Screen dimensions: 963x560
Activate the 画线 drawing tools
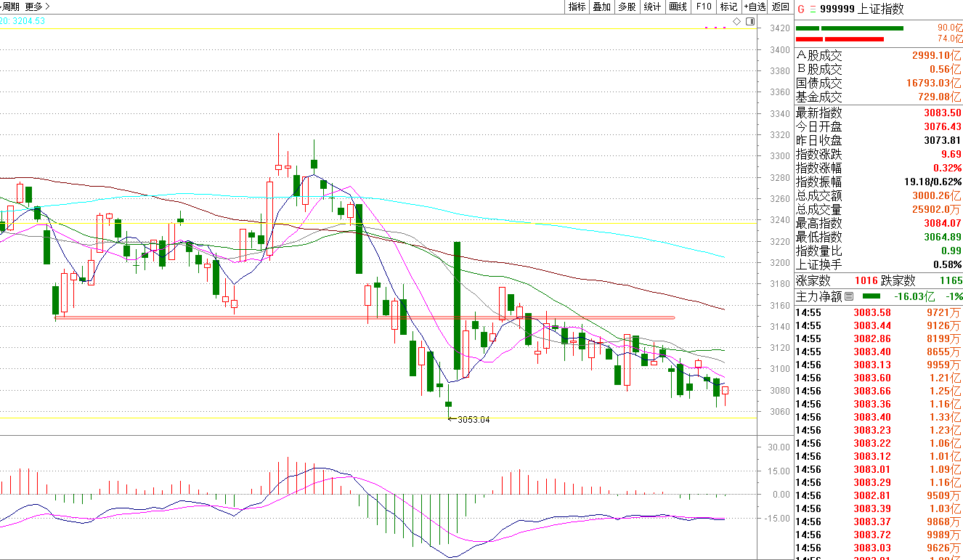[678, 7]
